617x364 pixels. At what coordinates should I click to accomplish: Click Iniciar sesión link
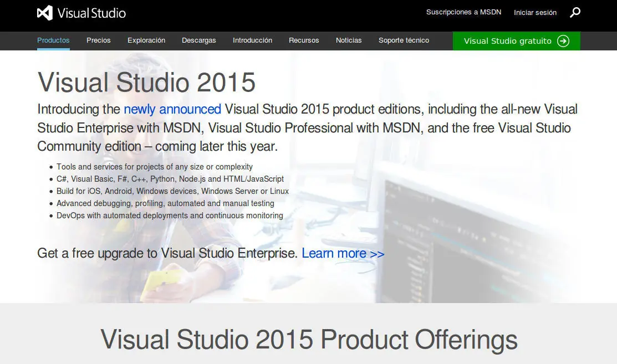point(535,13)
